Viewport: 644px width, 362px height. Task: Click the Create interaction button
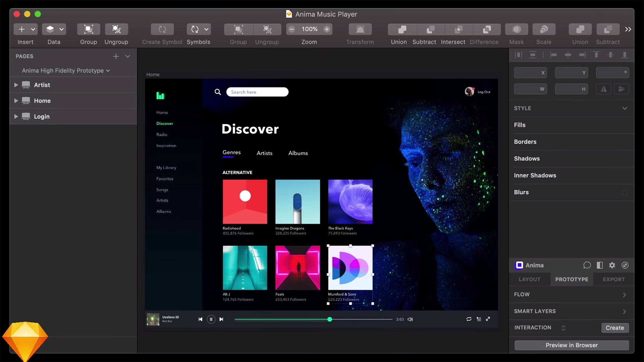(614, 327)
